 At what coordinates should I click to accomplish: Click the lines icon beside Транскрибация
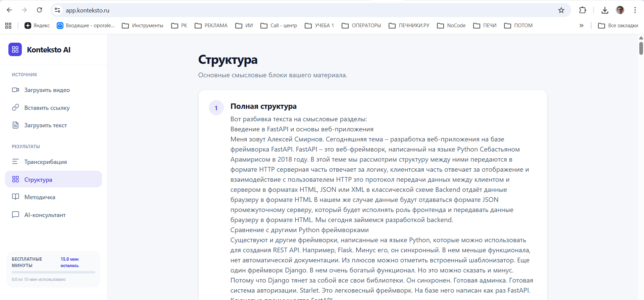click(x=15, y=162)
